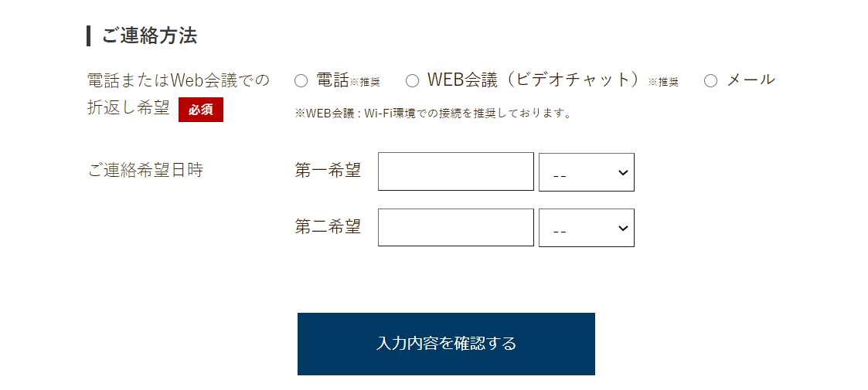This screenshot has width=868, height=390.
Task: Click the ご連絡方法 section heading
Action: 149,36
